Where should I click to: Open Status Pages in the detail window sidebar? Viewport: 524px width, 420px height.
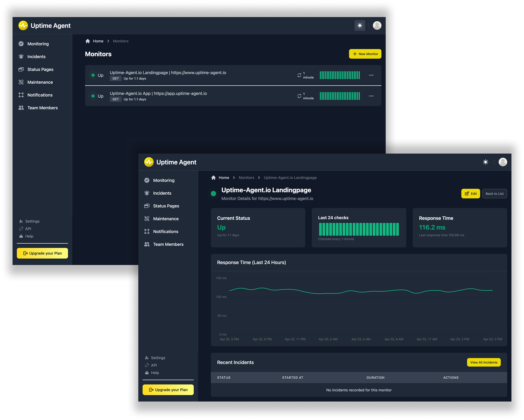[166, 206]
